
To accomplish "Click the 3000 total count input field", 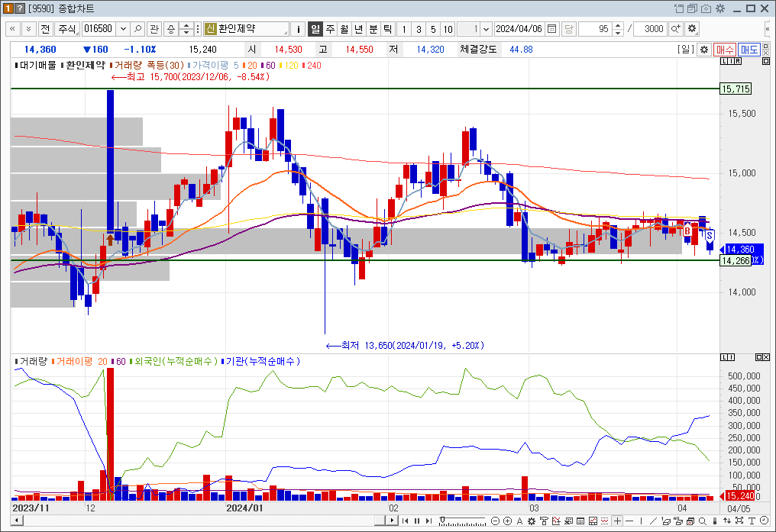I will coord(650,29).
